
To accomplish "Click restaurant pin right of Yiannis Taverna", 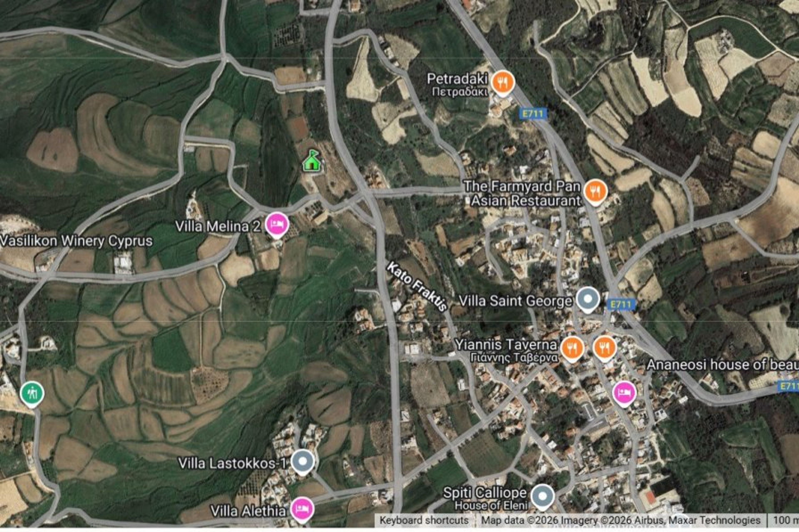I will (605, 348).
